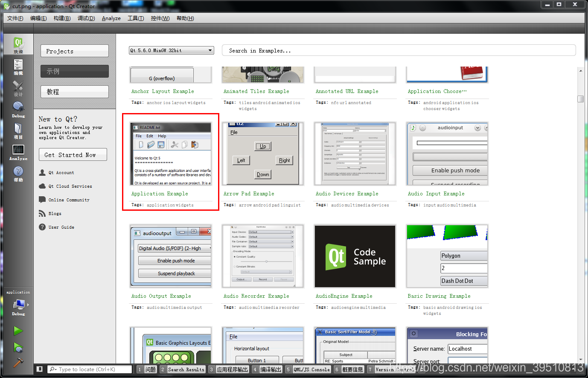Open the Analyze mode icon
The height and width of the screenshot is (378, 588).
tap(18, 152)
